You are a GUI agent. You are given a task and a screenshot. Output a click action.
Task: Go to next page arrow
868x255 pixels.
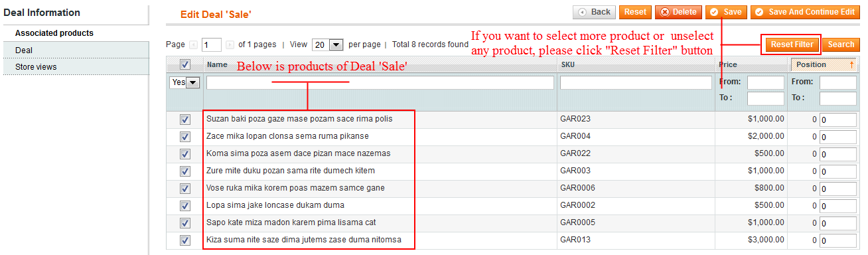click(x=230, y=45)
